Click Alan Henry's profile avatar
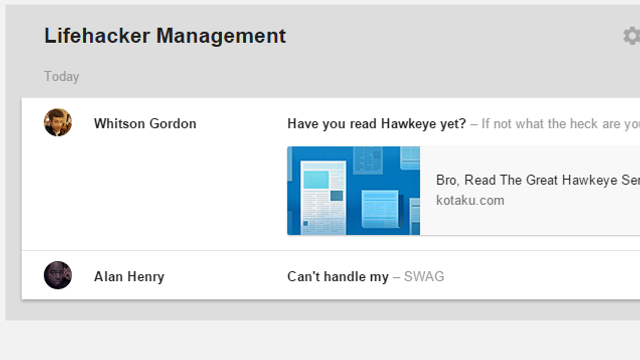The image size is (640, 360). tap(58, 275)
